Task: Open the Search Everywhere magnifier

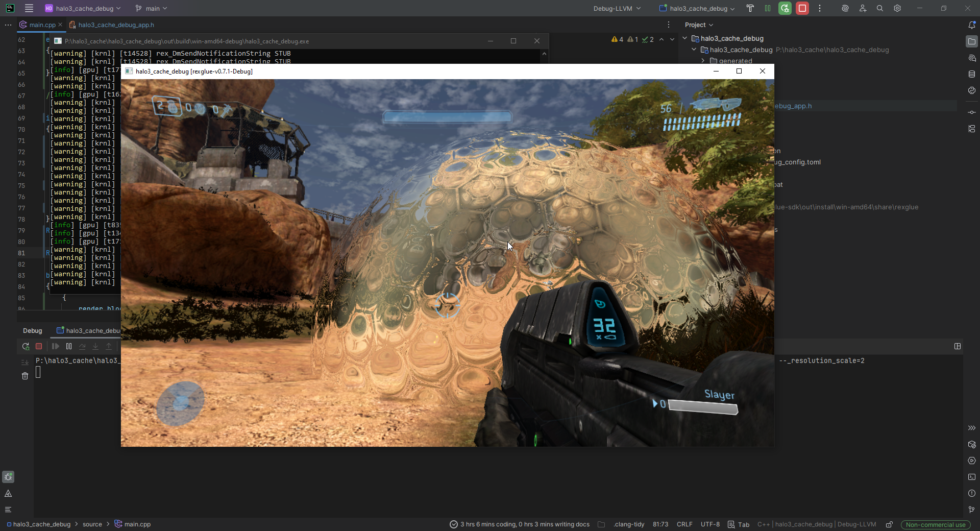Action: (880, 8)
